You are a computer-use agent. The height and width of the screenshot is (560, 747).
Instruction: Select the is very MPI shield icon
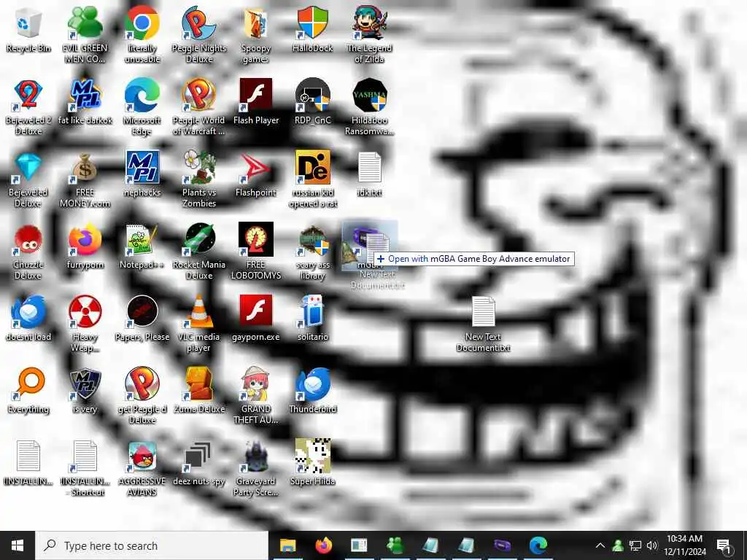click(x=85, y=384)
